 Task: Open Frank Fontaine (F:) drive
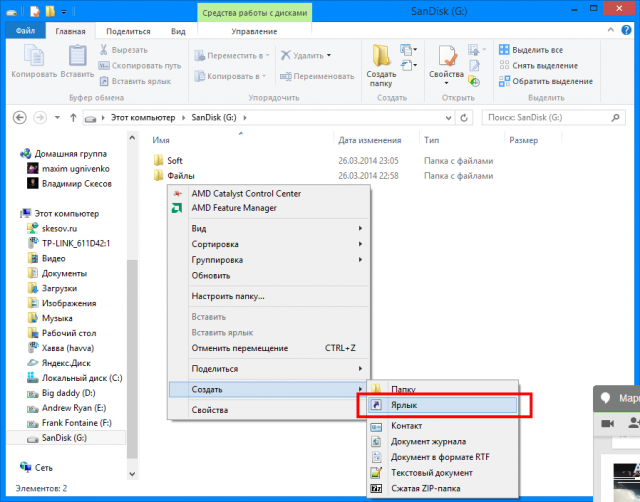69,423
